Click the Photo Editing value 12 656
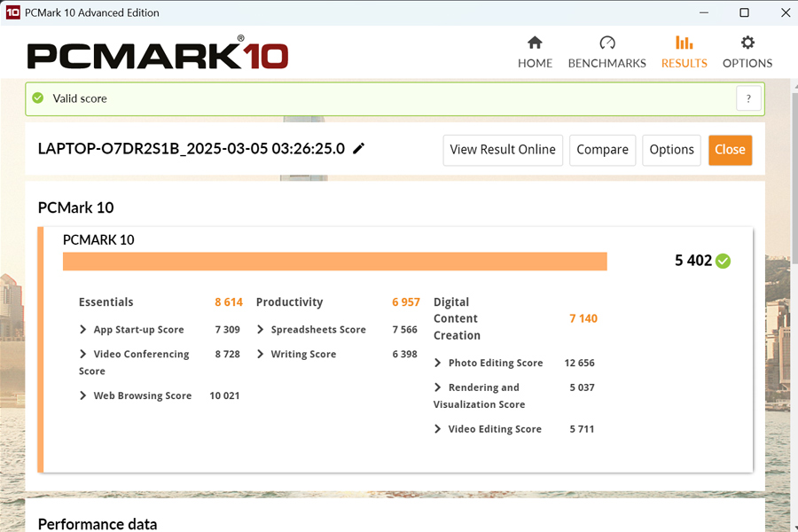Image resolution: width=798 pixels, height=532 pixels. click(x=579, y=363)
